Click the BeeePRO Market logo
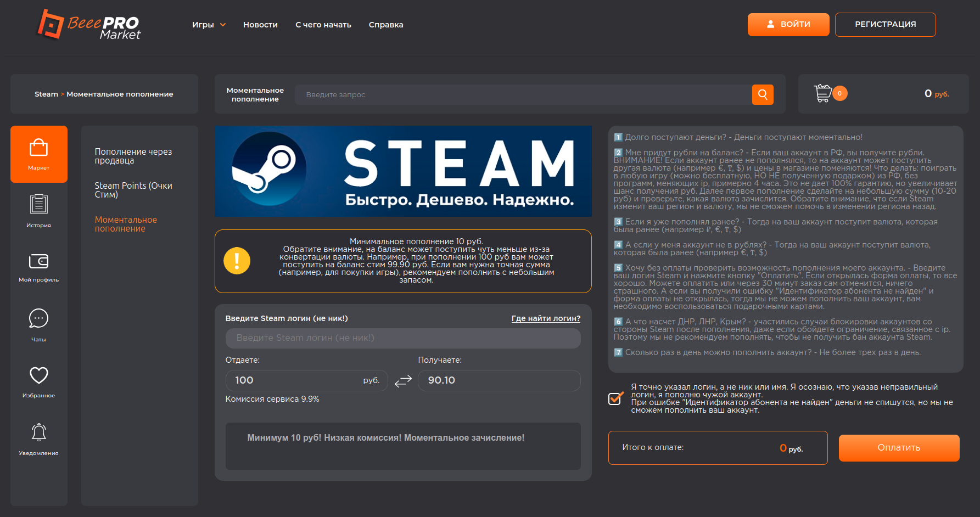The width and height of the screenshot is (980, 517). 89,25
